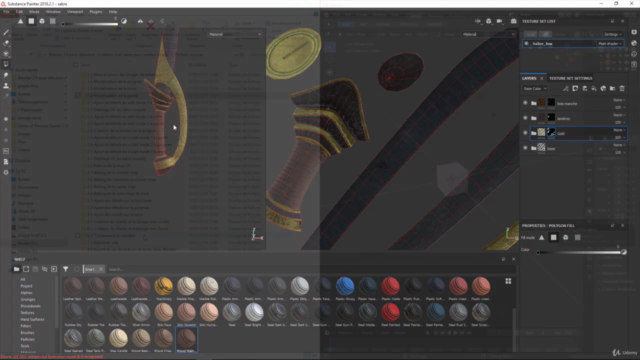640x360 pixels.
Task: Click the Color grayscale slider in Properties
Action: (580, 253)
